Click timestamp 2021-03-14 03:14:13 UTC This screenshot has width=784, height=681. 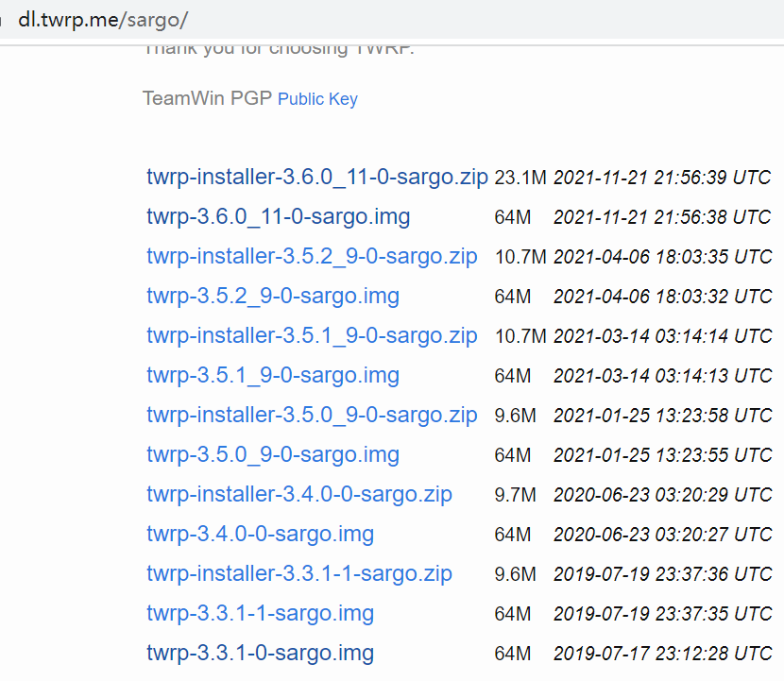[662, 376]
